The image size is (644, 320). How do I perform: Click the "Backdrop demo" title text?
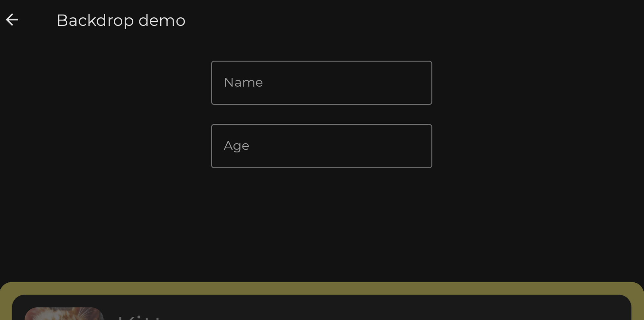coord(121,21)
